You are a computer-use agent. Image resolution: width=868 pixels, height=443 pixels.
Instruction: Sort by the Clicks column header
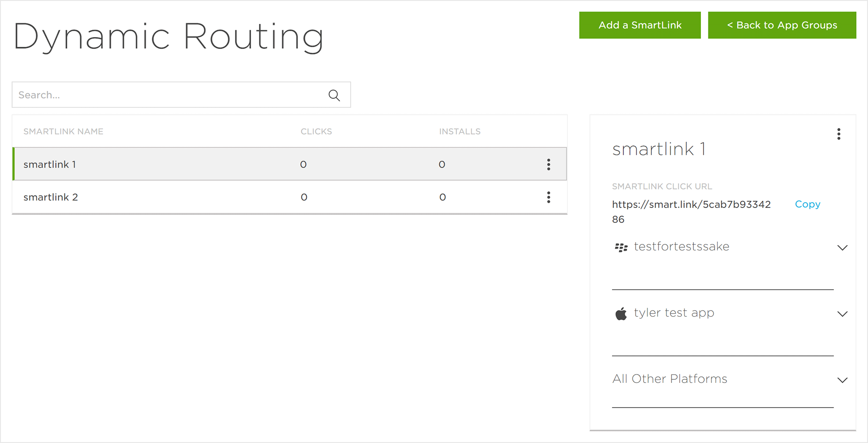(x=316, y=132)
